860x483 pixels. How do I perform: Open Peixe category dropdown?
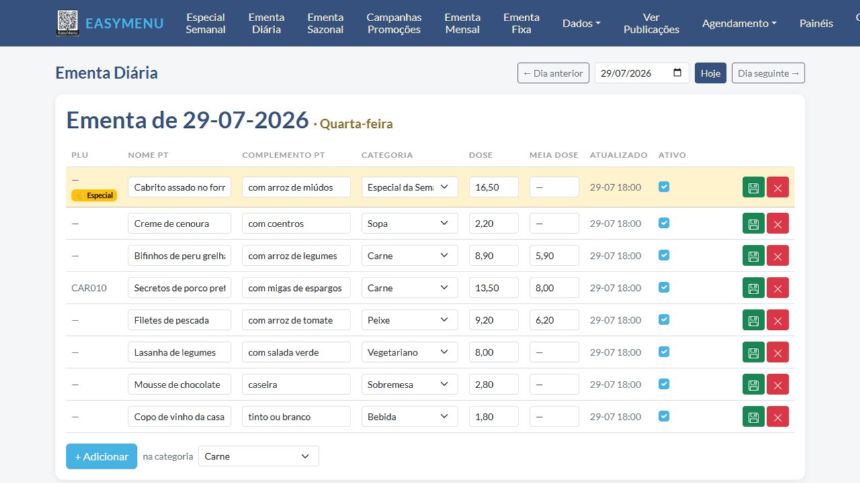pos(409,320)
